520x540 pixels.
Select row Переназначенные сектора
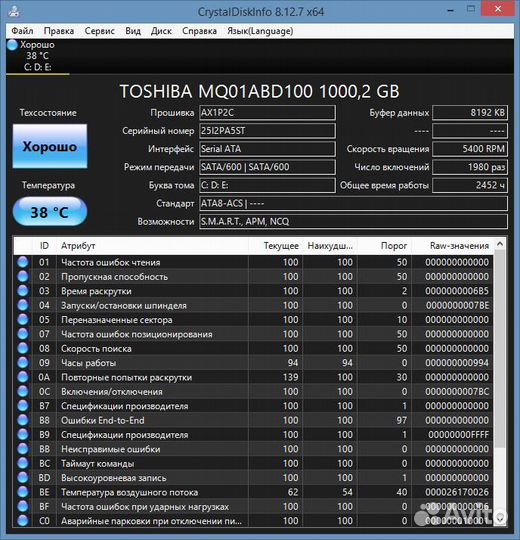click(x=253, y=320)
